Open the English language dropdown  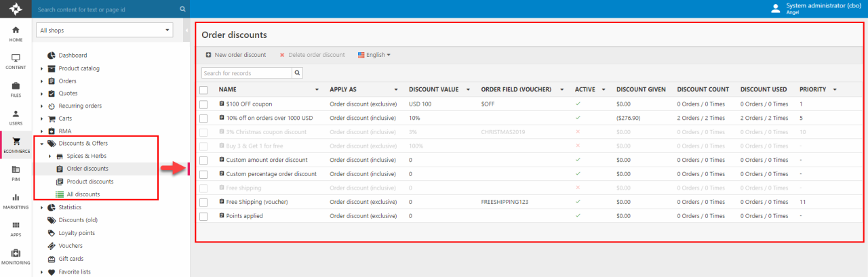point(374,55)
